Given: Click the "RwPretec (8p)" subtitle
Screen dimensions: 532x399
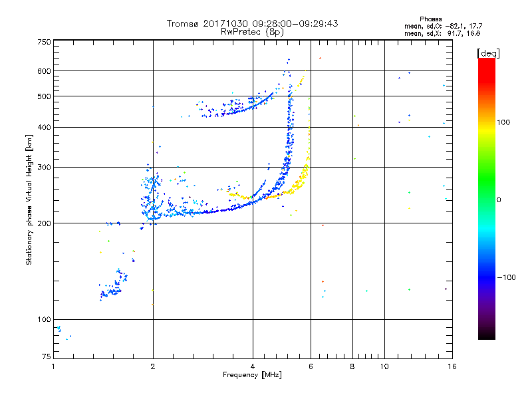Looking at the screenshot, I should point(252,32).
